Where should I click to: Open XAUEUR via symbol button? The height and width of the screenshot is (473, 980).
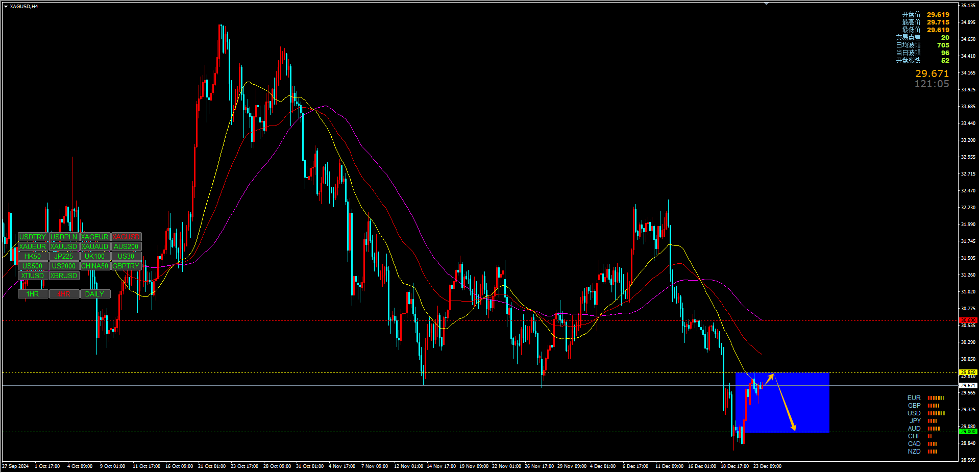(33, 247)
